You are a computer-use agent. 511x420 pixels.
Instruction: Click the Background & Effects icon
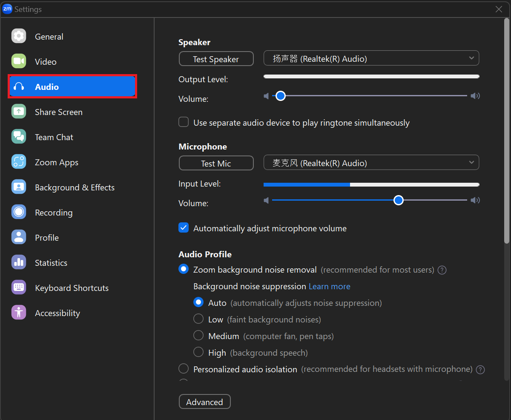tap(19, 187)
